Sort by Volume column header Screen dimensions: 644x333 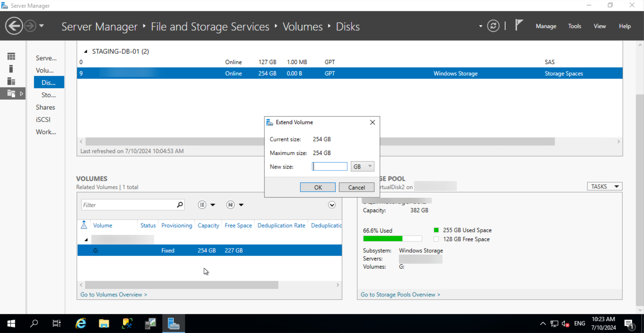(103, 225)
